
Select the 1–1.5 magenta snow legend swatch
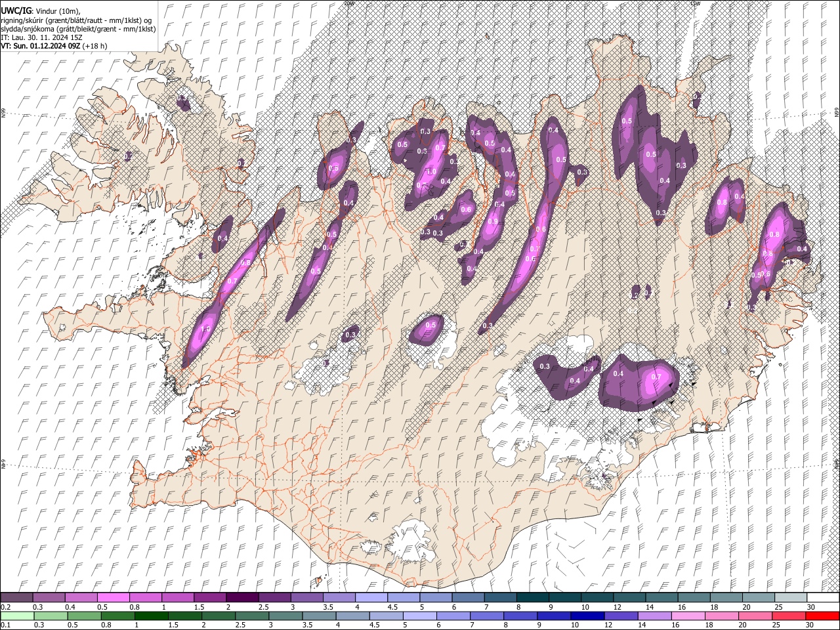[178, 598]
